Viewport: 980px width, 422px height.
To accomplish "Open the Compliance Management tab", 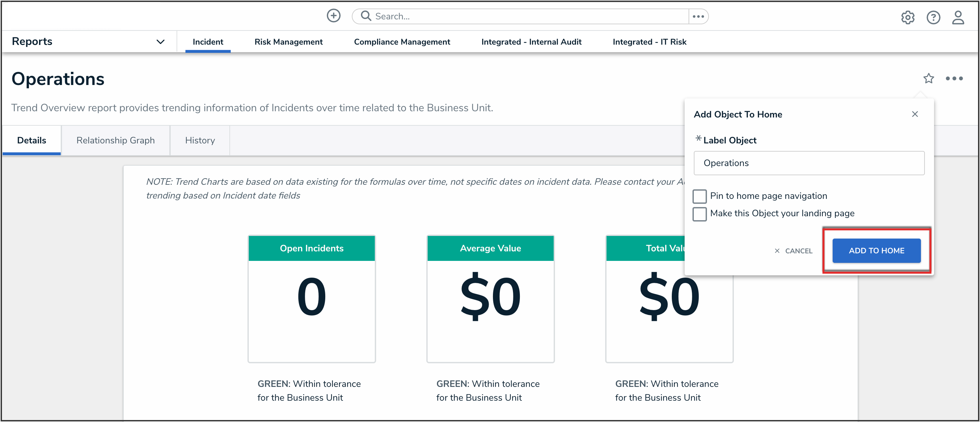I will 402,42.
